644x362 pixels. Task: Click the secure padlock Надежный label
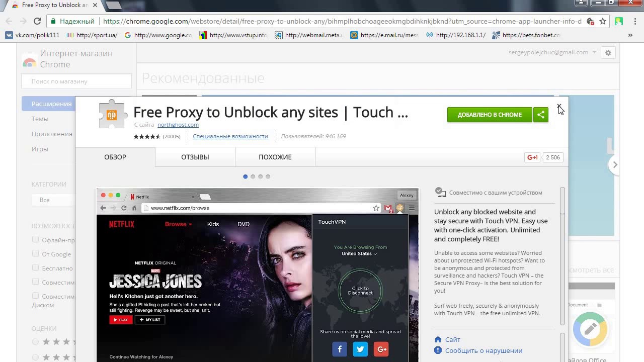click(x=72, y=21)
